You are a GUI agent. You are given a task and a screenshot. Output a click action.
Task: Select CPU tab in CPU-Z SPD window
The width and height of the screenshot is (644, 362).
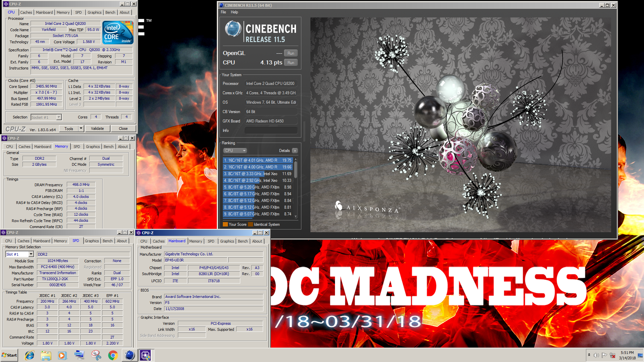click(x=9, y=241)
